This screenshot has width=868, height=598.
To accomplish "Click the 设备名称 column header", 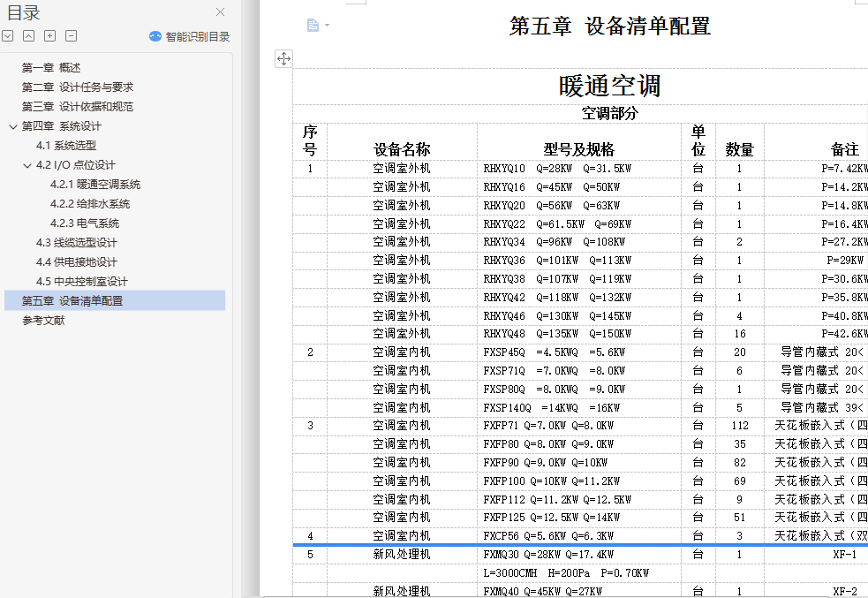I will click(x=402, y=149).
